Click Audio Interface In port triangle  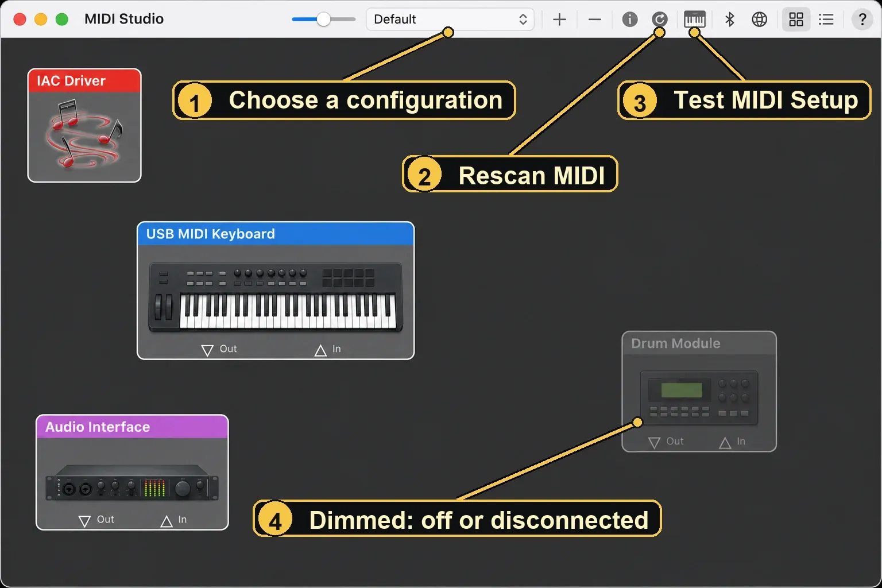point(167,521)
